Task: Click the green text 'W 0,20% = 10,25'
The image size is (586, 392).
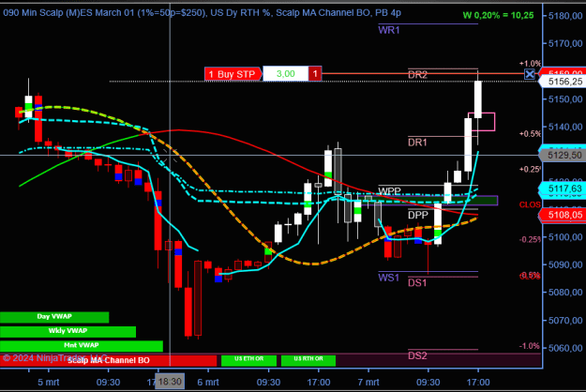Action: coord(498,15)
